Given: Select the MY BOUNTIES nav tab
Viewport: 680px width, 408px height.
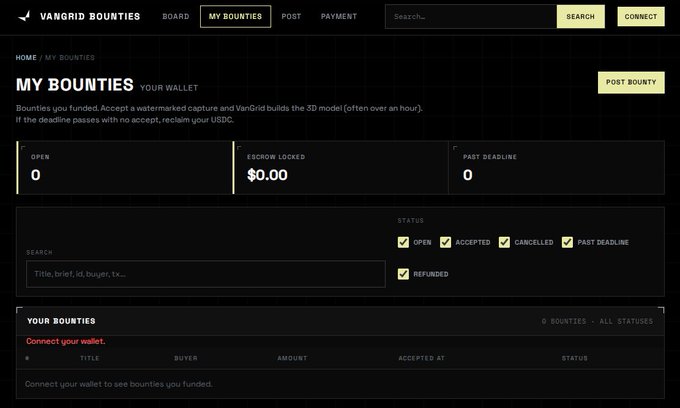Looking at the screenshot, I should click(235, 16).
